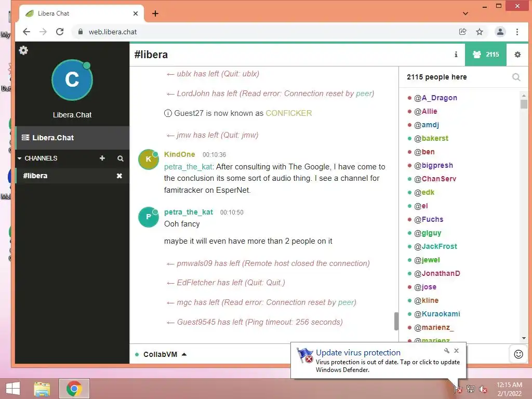Share this page icon in address bar
This screenshot has width=532, height=399.
click(462, 32)
